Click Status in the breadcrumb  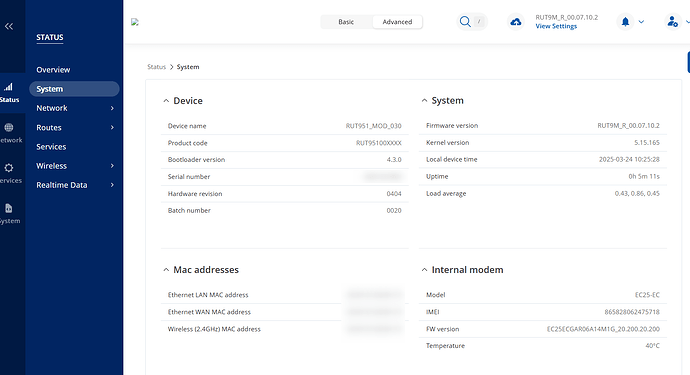(x=156, y=67)
